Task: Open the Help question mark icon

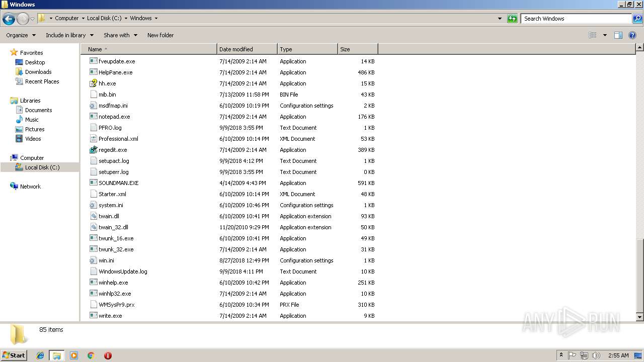Action: point(632,35)
